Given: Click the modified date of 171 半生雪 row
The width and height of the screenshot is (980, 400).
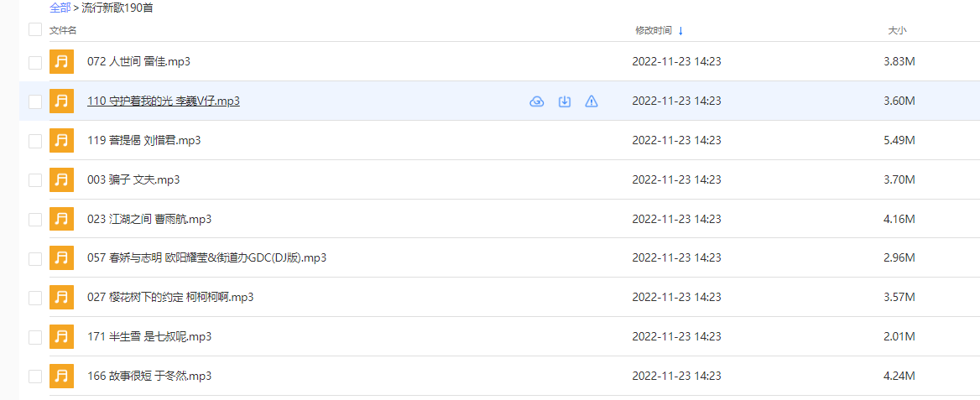Looking at the screenshot, I should coord(677,337).
